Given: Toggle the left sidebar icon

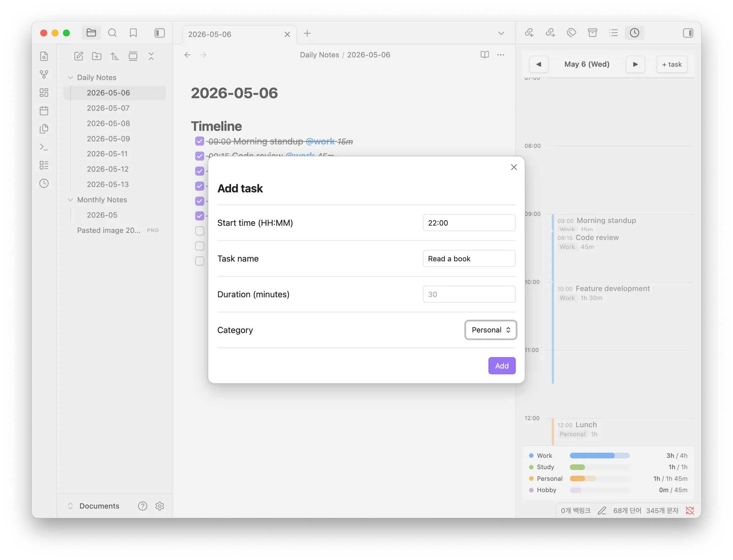Looking at the screenshot, I should coord(160,33).
